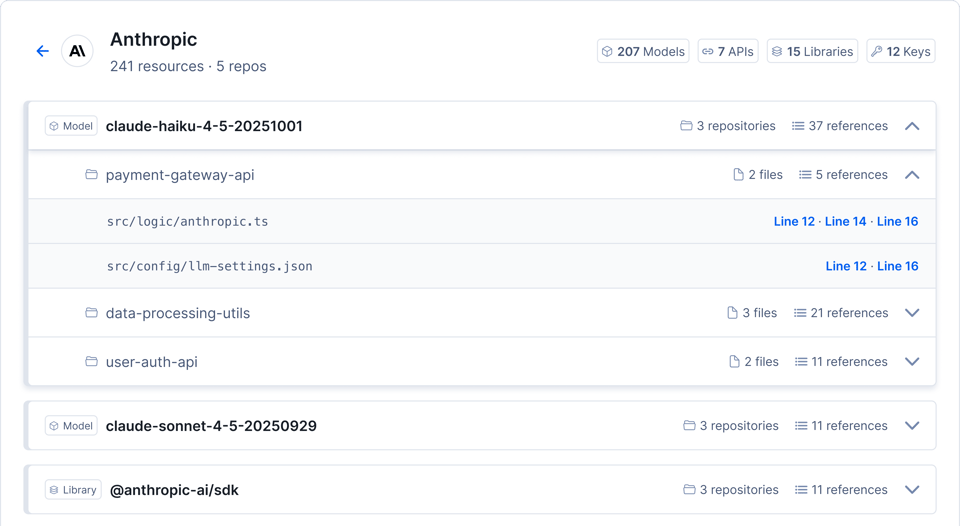Click the Anthropic logo avatar
The width and height of the screenshot is (960, 526).
(x=77, y=51)
